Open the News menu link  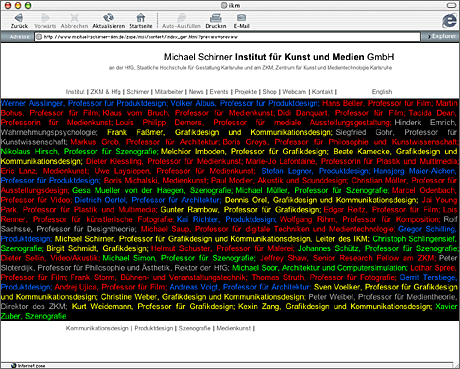(x=196, y=92)
